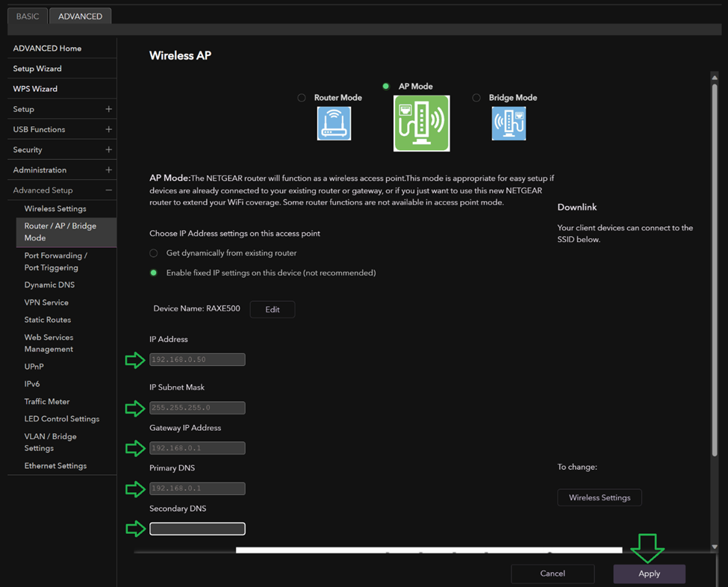Click the Apply button
Screen dimensions: 728x587
pos(649,574)
